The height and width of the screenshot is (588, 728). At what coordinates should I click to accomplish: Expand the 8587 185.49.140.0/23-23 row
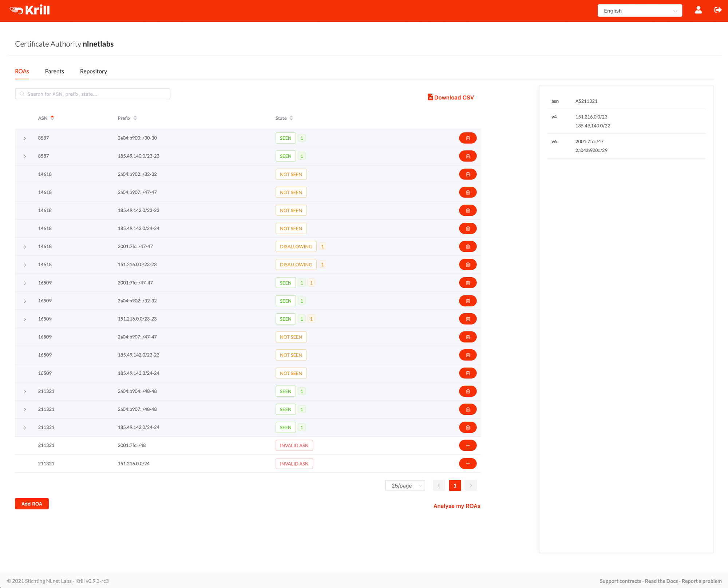25,156
